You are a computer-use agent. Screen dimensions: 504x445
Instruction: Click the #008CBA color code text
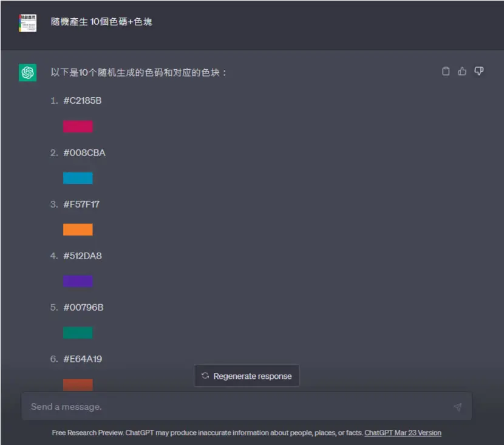84,152
